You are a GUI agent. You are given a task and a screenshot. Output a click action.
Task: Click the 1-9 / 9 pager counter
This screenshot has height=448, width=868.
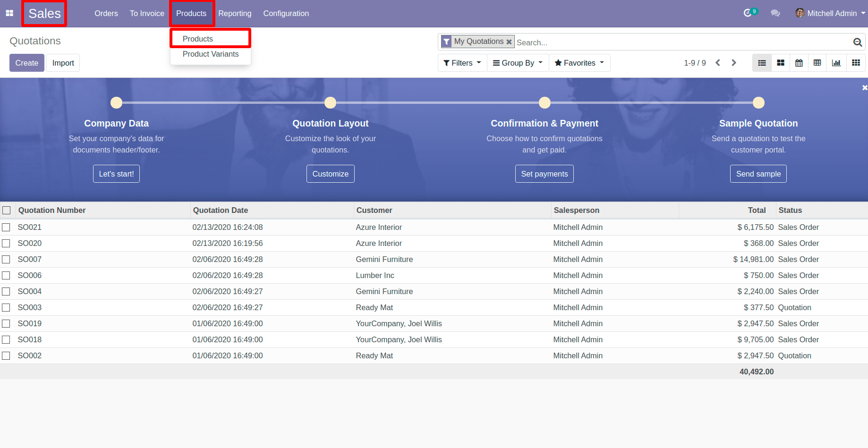point(695,63)
